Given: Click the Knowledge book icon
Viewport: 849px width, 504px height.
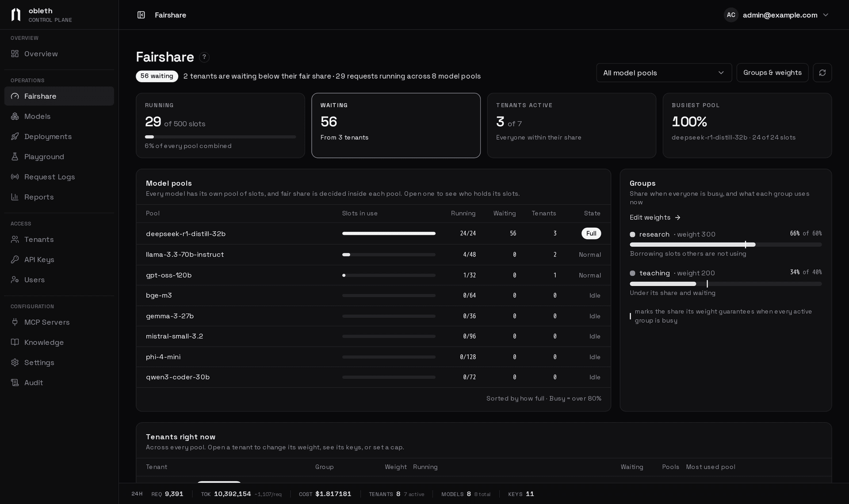Looking at the screenshot, I should click(x=15, y=342).
